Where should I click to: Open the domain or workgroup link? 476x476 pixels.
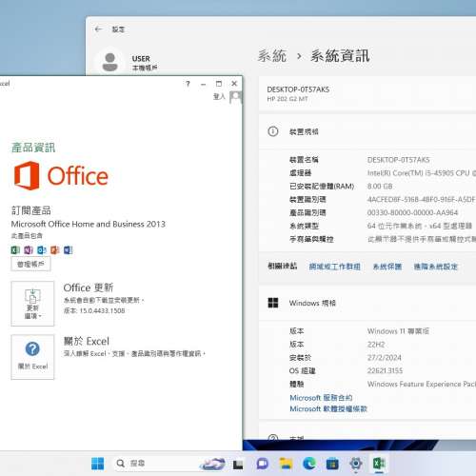click(x=335, y=267)
